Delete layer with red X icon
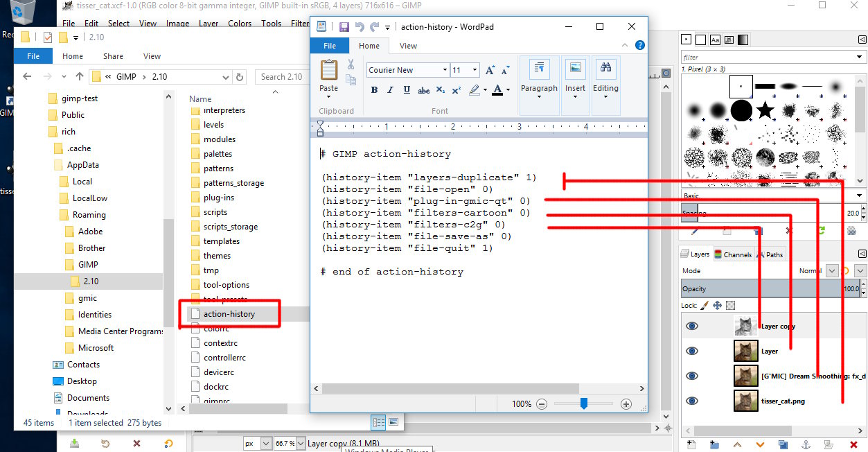The image size is (868, 452). coord(852,444)
